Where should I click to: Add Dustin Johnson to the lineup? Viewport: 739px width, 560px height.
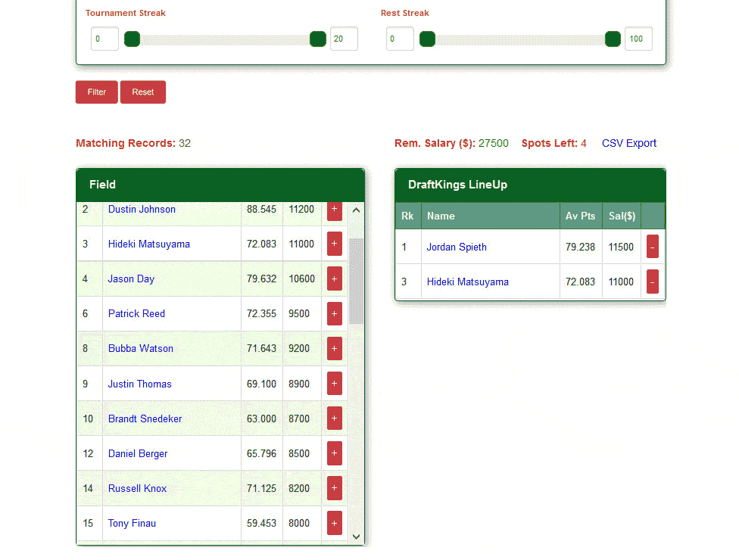pyautogui.click(x=334, y=210)
